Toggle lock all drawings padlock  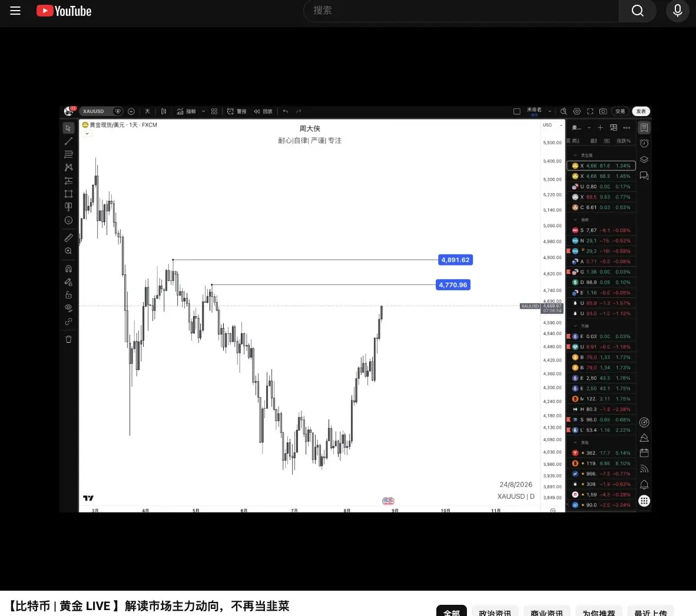(68, 294)
